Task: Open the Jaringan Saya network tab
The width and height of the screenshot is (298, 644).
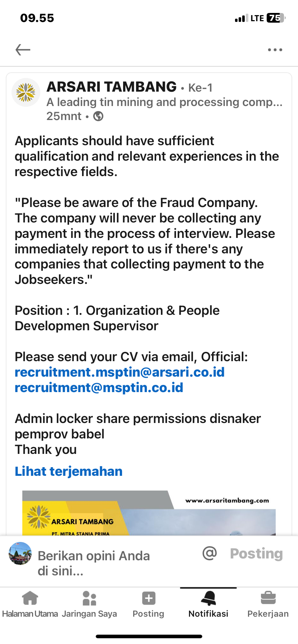Action: 89,604
